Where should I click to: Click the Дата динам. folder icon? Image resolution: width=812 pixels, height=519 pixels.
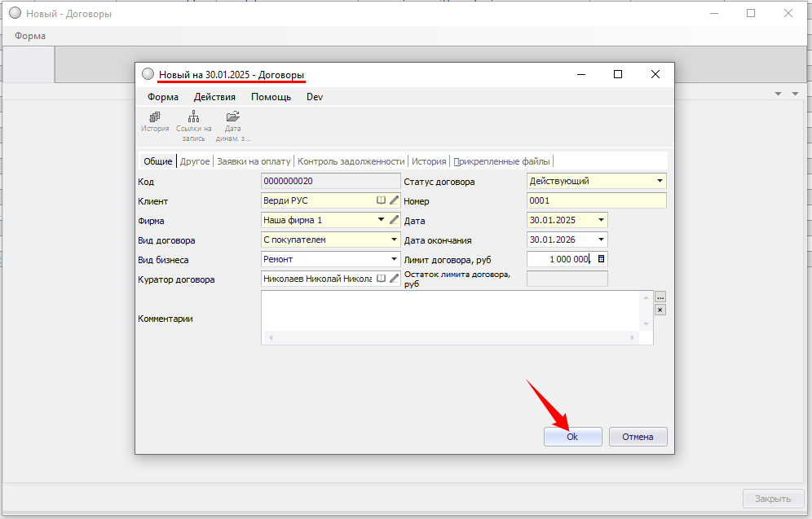[232, 117]
